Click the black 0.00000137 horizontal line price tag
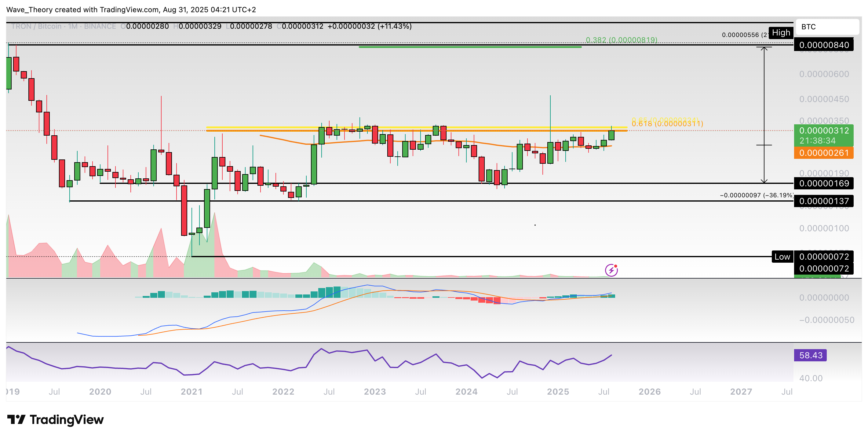This screenshot has height=438, width=868. [823, 201]
